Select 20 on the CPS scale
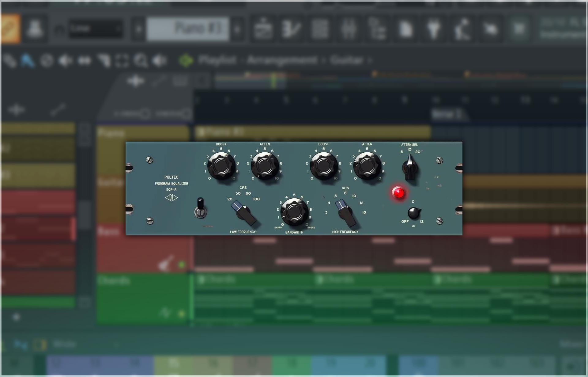Viewport: 588px width, 377px height. click(230, 199)
